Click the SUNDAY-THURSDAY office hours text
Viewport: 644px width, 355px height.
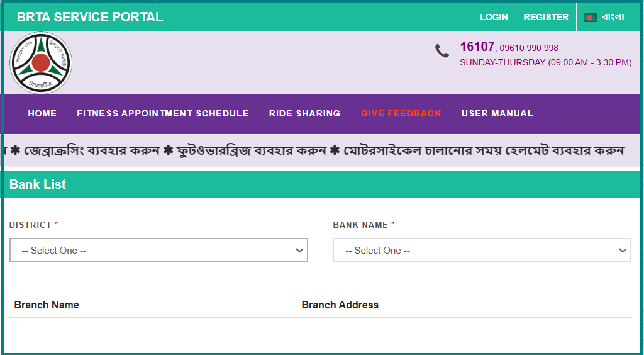[546, 63]
